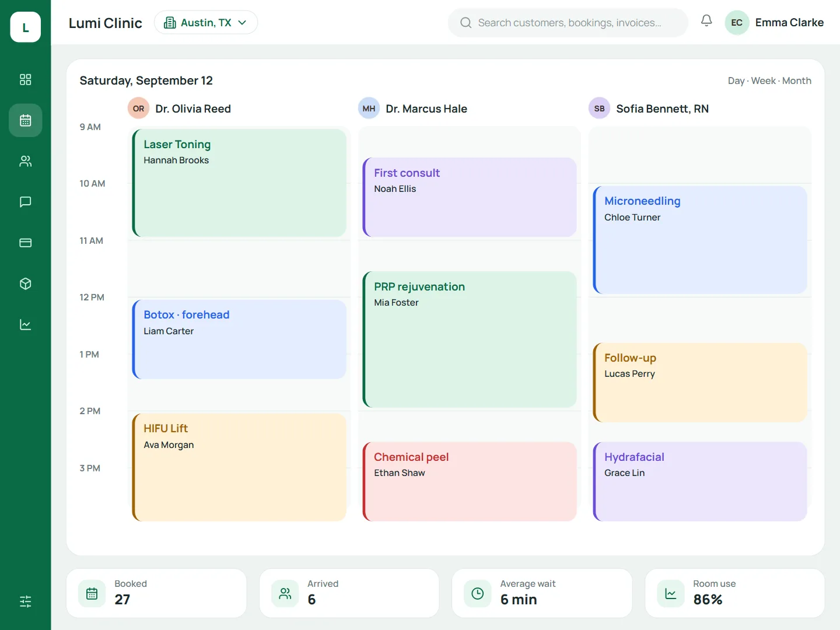
Task: Click the Saturday, September 12 date heading
Action: pyautogui.click(x=146, y=80)
